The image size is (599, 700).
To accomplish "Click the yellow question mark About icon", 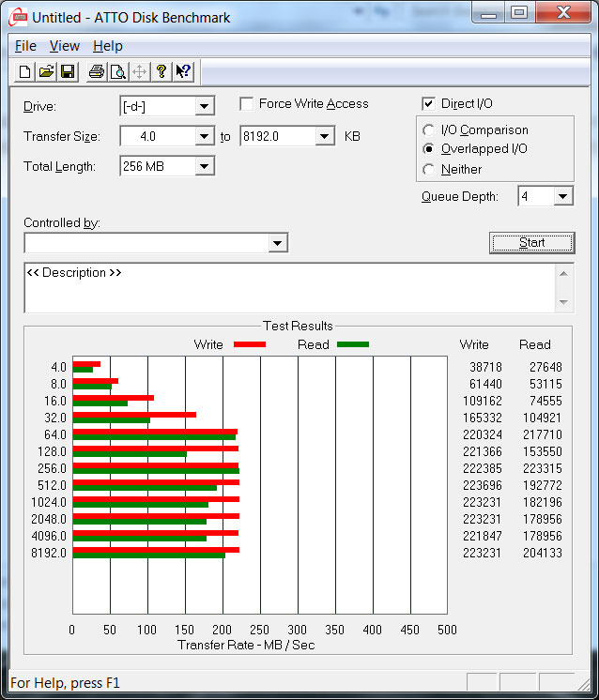I will pos(161,71).
